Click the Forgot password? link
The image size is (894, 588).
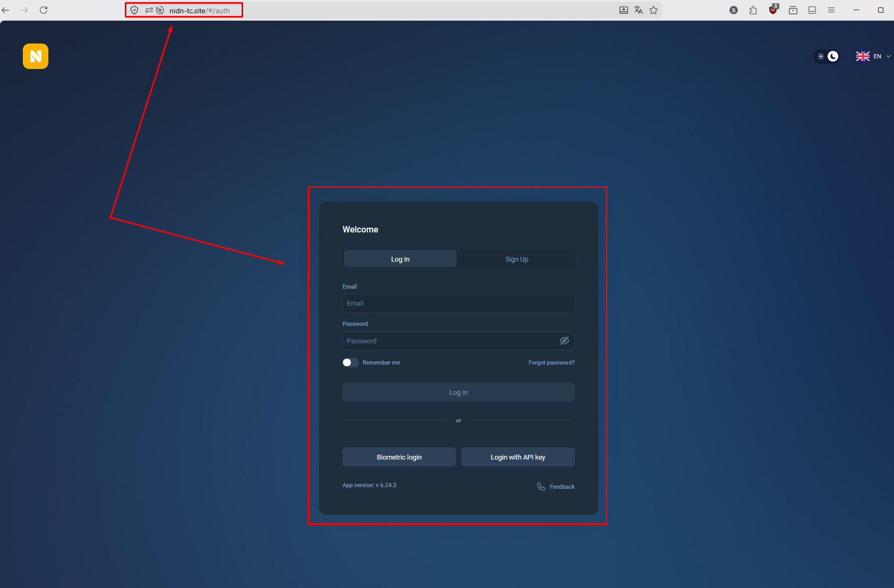(552, 362)
